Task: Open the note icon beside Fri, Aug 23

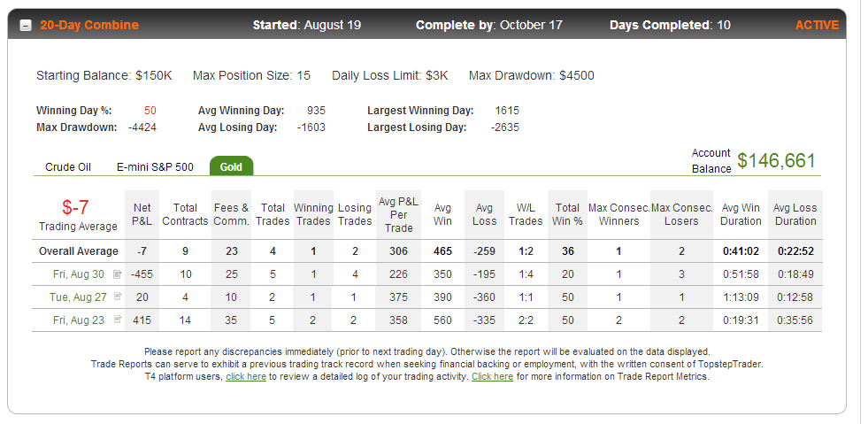Action: 118,320
